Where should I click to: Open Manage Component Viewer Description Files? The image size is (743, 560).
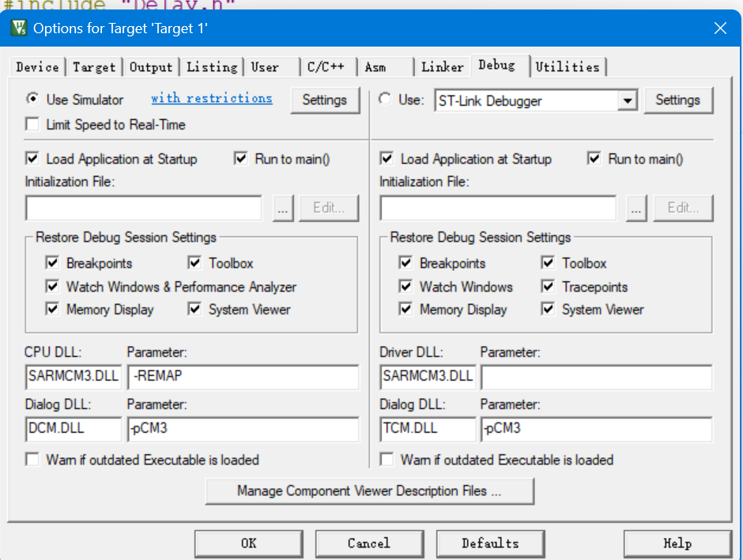click(x=370, y=490)
